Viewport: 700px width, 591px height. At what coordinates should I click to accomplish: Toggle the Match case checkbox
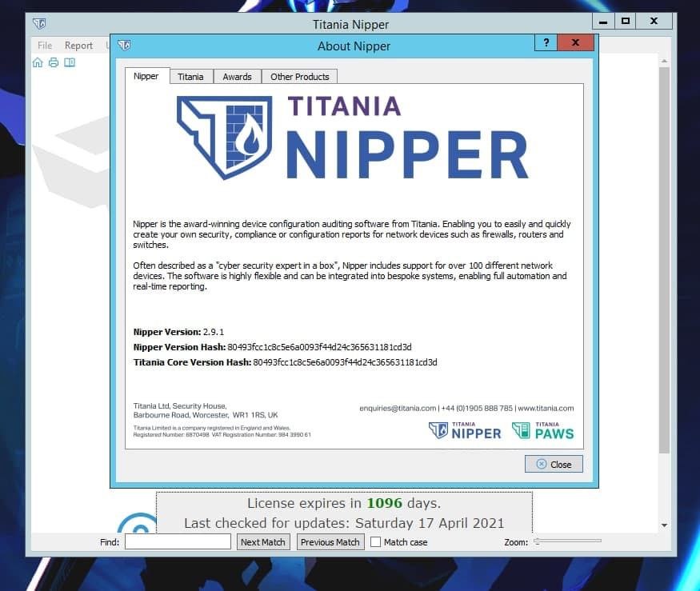[376, 542]
